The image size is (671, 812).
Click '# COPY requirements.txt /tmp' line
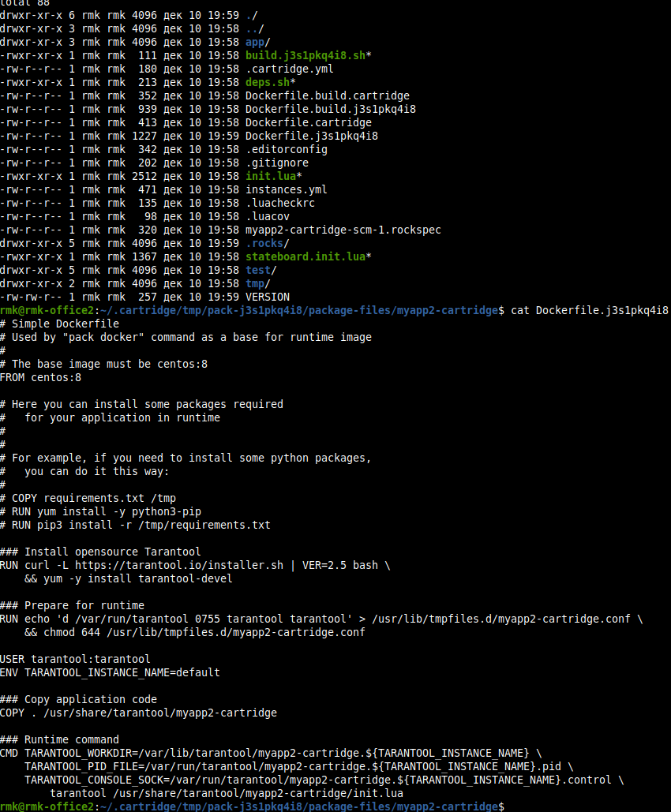(x=88, y=500)
